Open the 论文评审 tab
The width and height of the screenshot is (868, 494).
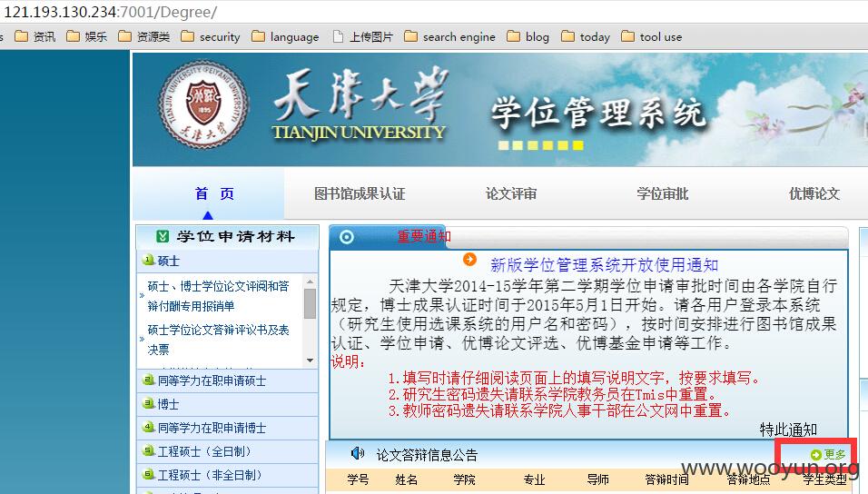[511, 193]
